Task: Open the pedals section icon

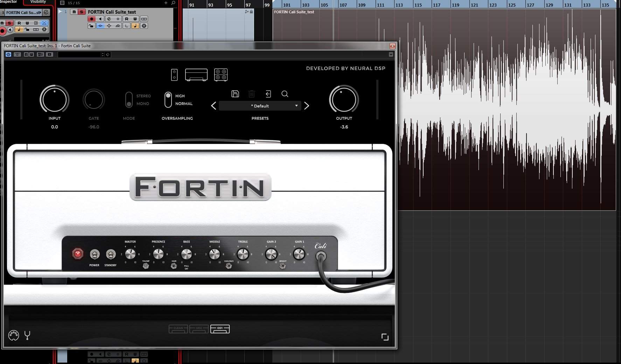Action: pos(174,75)
